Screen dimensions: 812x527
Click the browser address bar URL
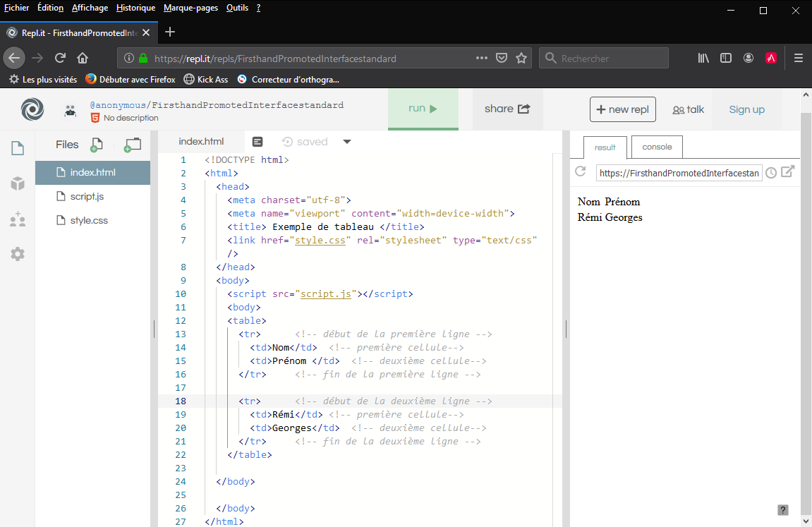276,59
